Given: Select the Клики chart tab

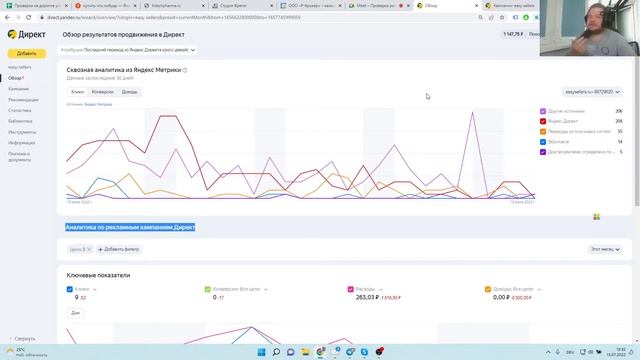Looking at the screenshot, I should [78, 92].
